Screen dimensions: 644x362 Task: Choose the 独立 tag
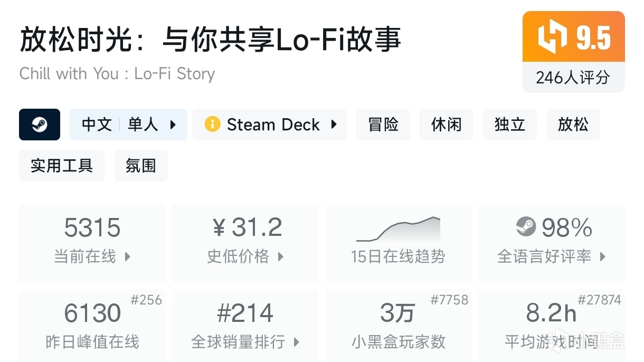tap(510, 125)
